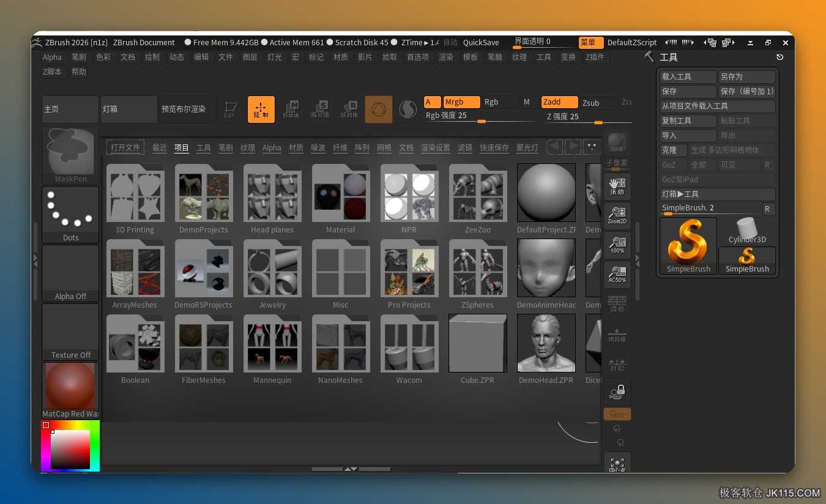Open the DemoHead.ZPR project thumbnail

[x=546, y=343]
